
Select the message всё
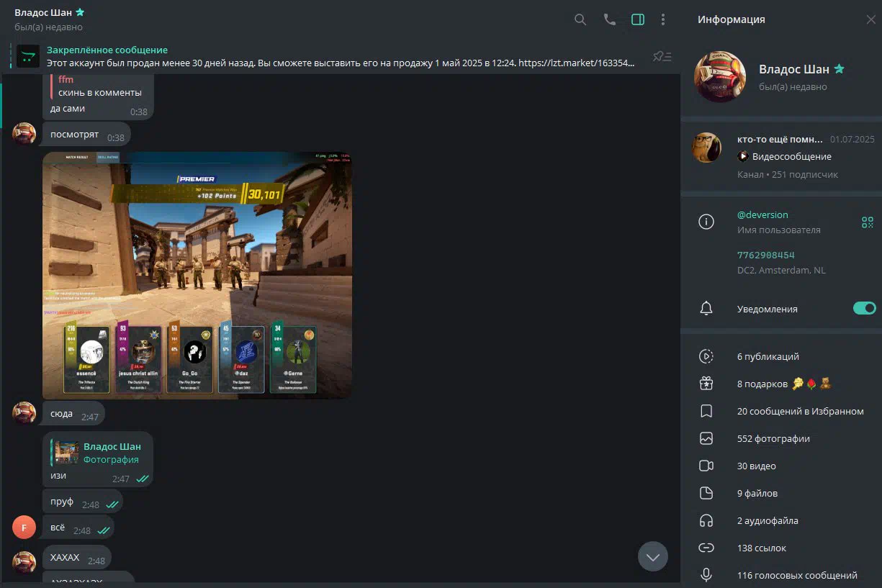point(78,528)
